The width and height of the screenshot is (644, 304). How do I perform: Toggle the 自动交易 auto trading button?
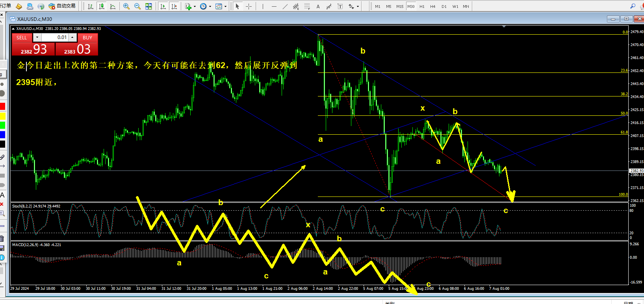click(x=62, y=6)
